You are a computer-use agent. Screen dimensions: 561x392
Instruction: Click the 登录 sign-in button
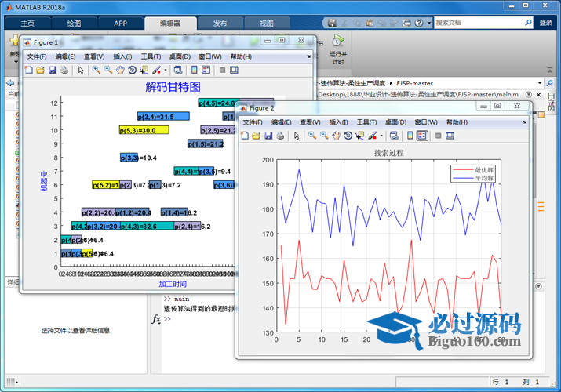pos(545,24)
